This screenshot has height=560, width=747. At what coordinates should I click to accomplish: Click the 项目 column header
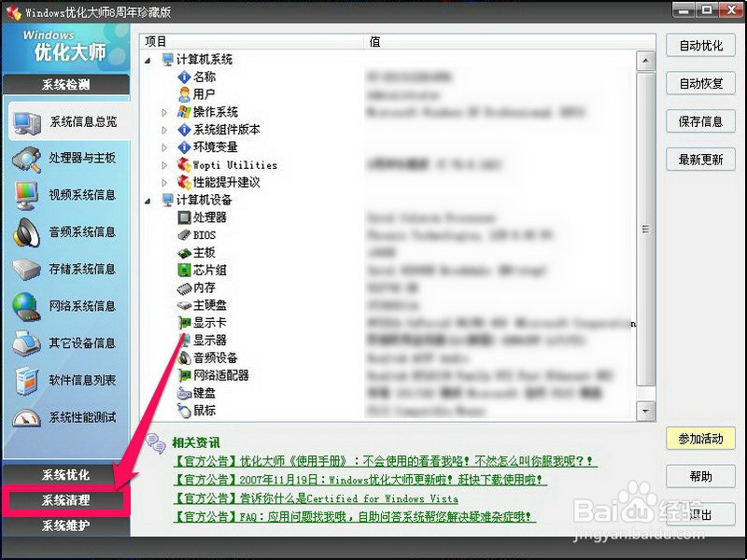[252, 41]
